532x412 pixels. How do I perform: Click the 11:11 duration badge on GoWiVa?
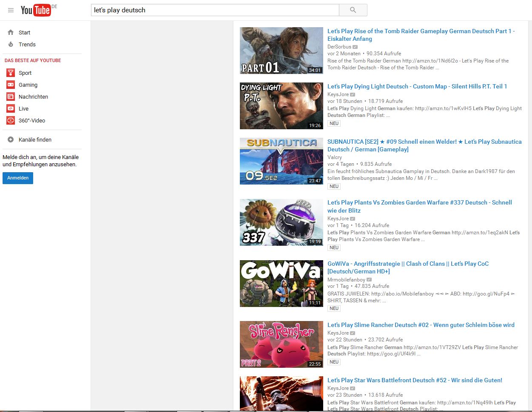(x=315, y=303)
